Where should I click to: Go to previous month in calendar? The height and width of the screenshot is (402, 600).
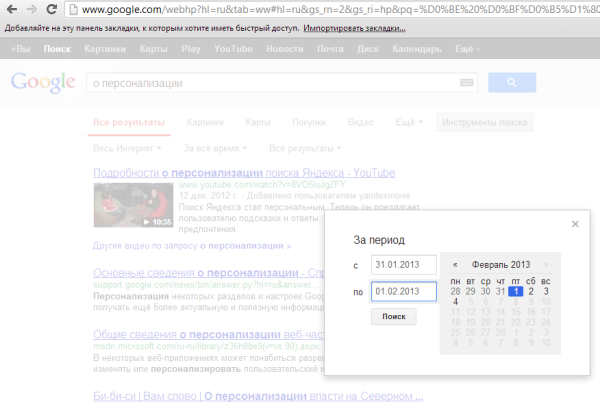click(455, 265)
